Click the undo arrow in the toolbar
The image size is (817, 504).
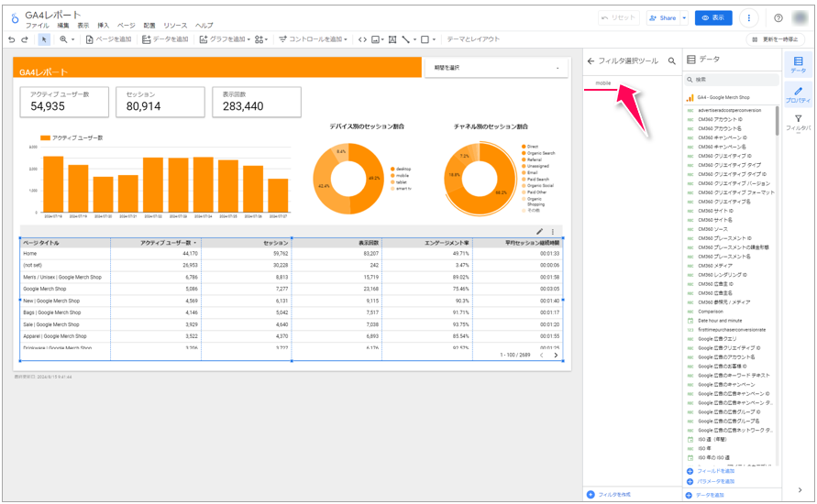[12, 39]
